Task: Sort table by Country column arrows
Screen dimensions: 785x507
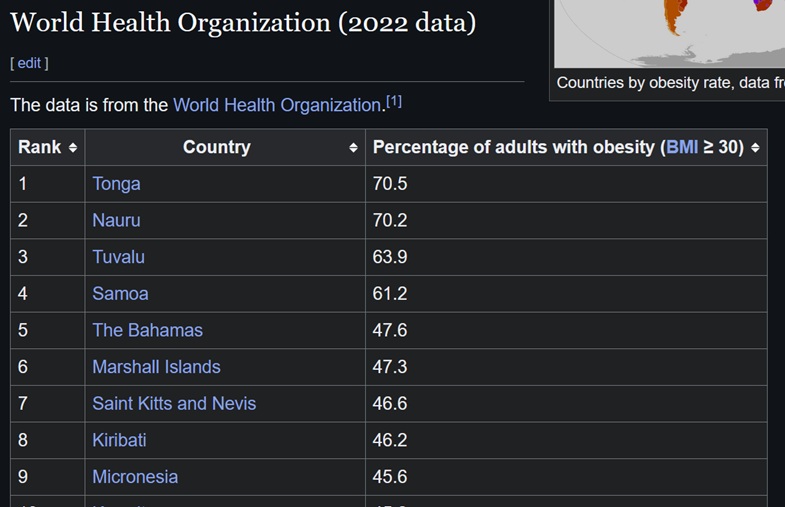Action: click(x=353, y=148)
